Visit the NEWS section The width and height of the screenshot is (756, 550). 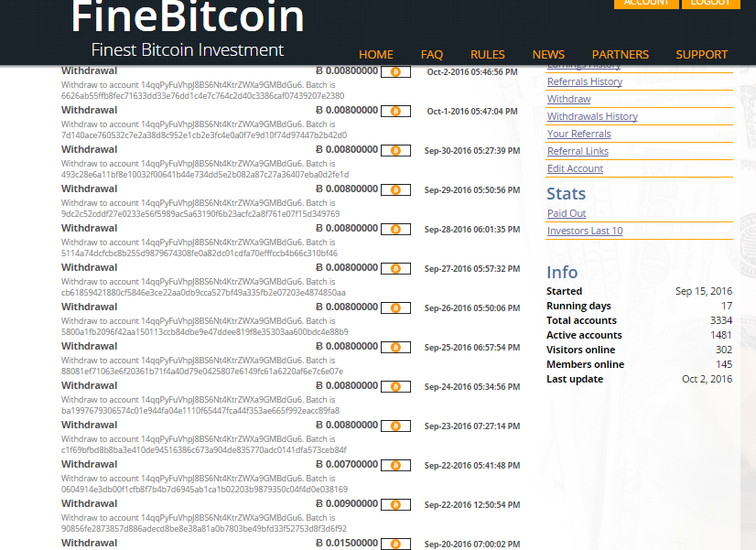point(548,55)
